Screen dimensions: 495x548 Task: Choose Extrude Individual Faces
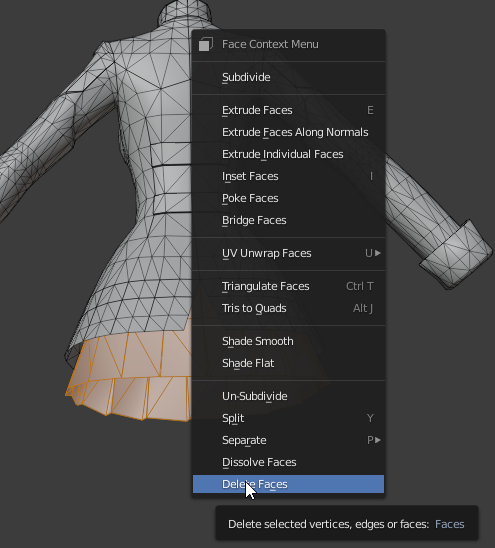[288, 154]
